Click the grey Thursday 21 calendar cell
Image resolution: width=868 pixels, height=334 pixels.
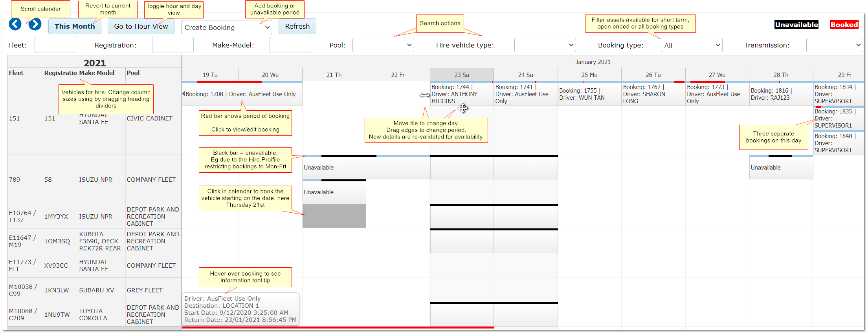[x=334, y=216]
